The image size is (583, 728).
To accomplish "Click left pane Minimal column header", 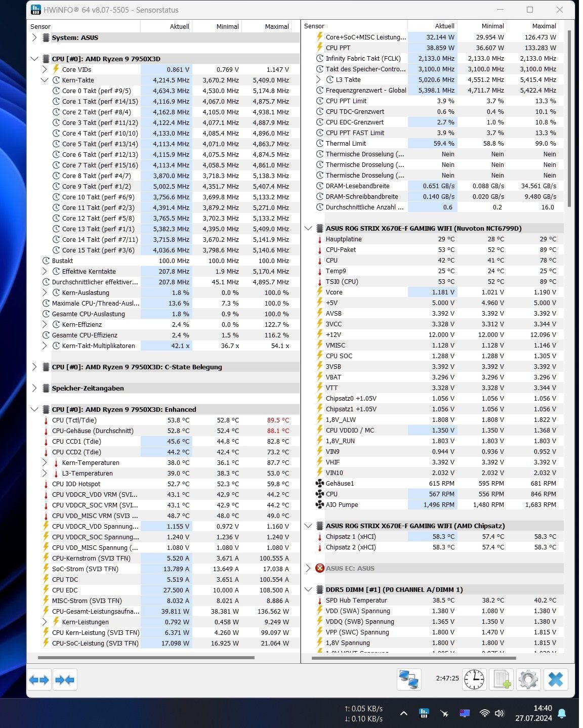I will (x=217, y=26).
